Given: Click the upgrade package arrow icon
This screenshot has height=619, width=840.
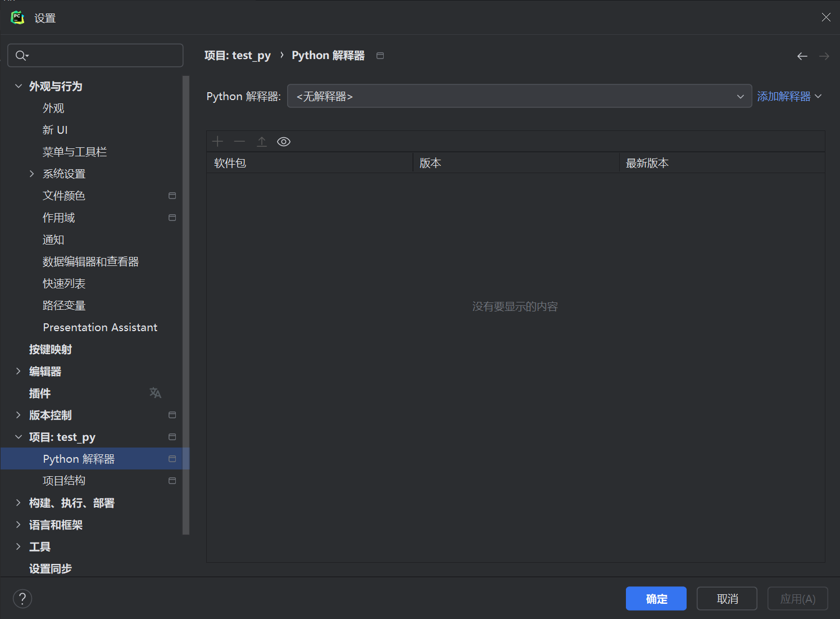Looking at the screenshot, I should (x=261, y=141).
